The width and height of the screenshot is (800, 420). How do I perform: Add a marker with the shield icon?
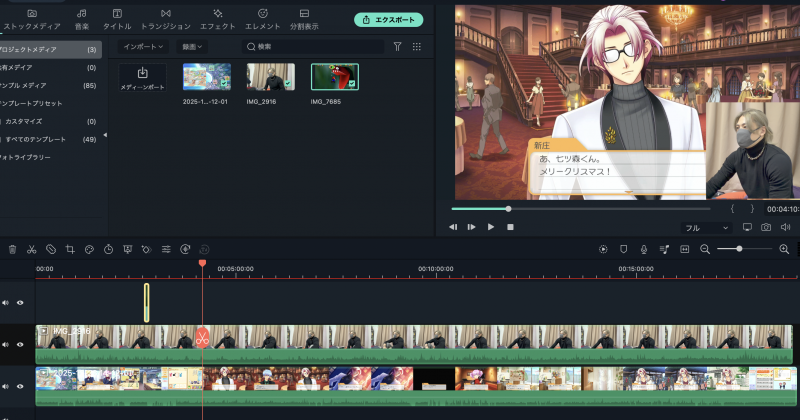click(623, 249)
